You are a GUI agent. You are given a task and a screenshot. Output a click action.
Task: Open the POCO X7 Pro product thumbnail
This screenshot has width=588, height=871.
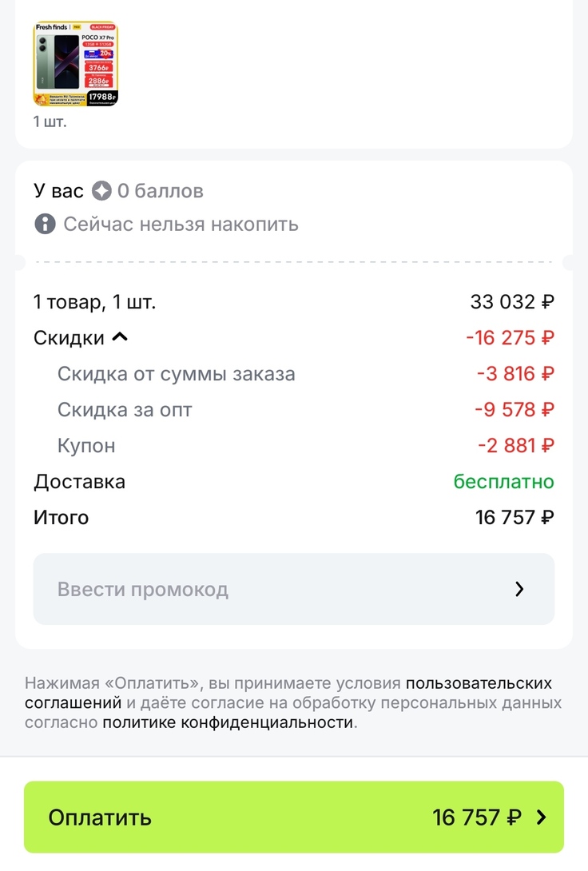(x=76, y=64)
